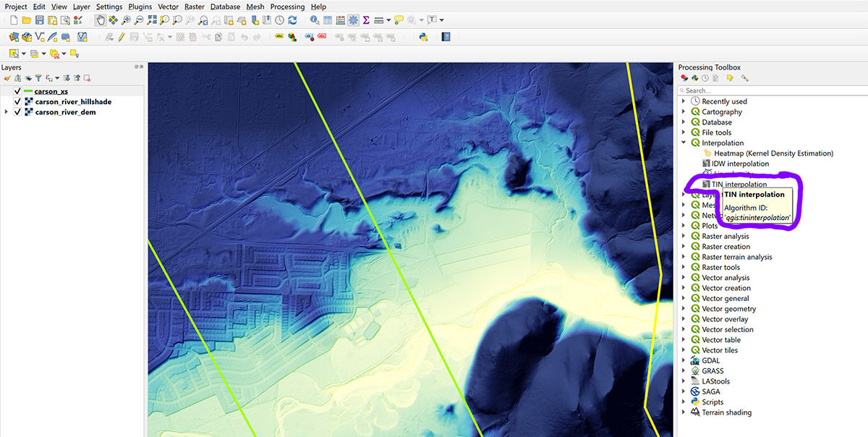Open the Vector menu
Viewport: 868px width, 437px height.
point(168,7)
